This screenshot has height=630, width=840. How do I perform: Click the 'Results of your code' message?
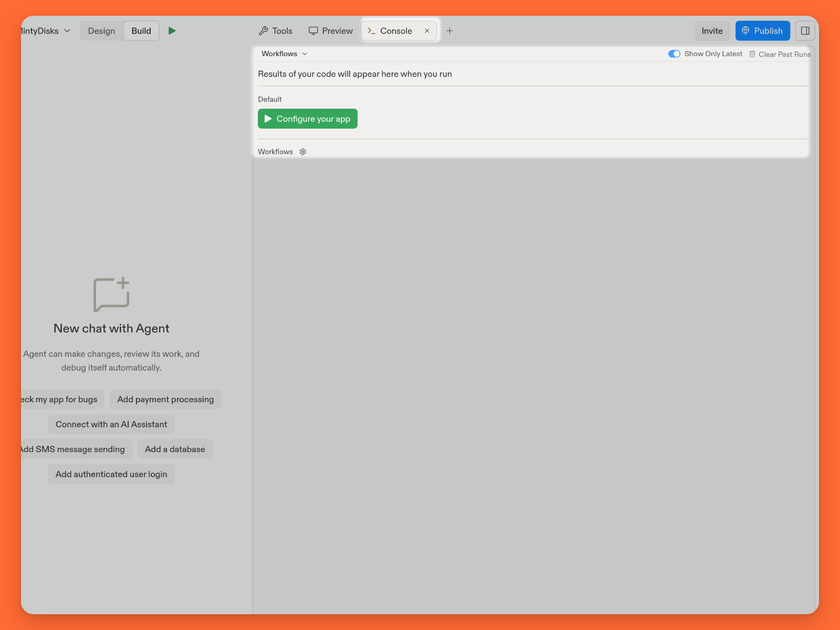click(355, 74)
